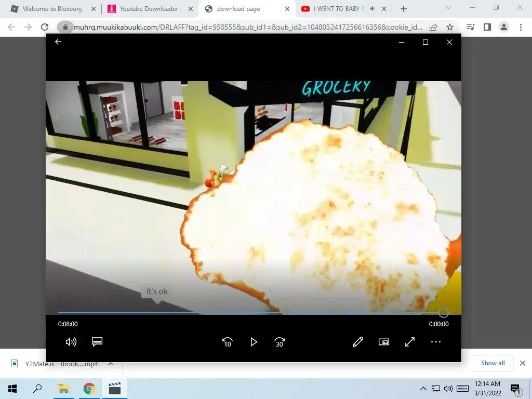The height and width of the screenshot is (399, 532).
Task: Open the pencil edit tools
Action: [x=358, y=342]
